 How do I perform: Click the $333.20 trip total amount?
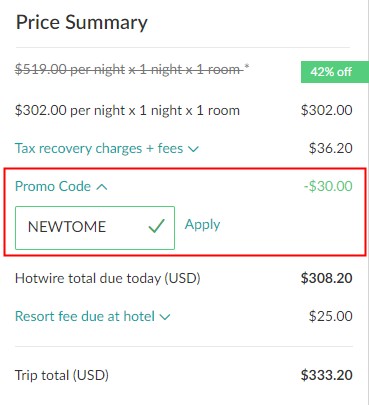[327, 375]
